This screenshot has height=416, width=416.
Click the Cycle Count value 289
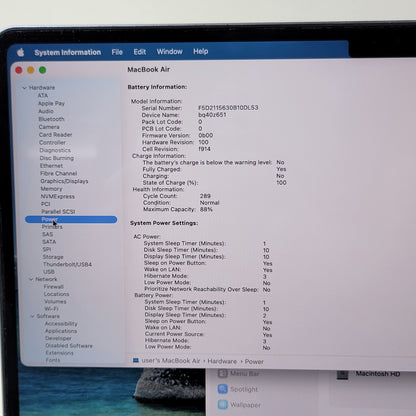[x=205, y=196]
